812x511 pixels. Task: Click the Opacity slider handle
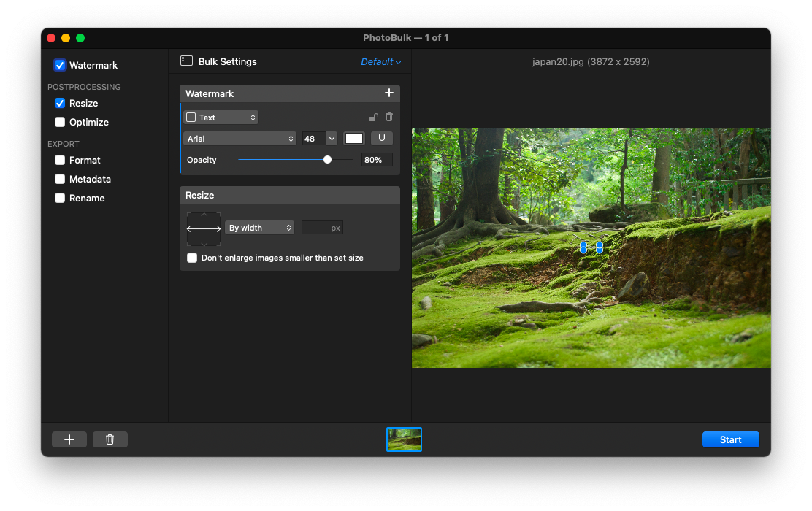[327, 160]
